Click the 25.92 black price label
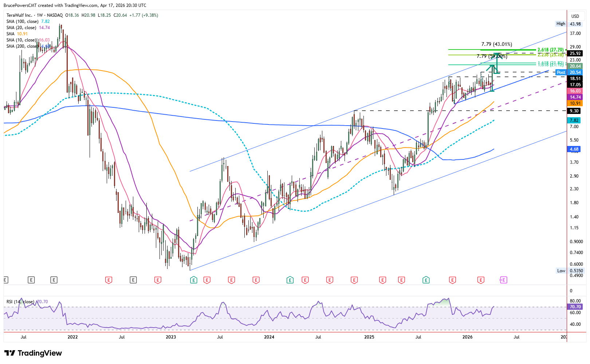590x364 pixels. [575, 54]
